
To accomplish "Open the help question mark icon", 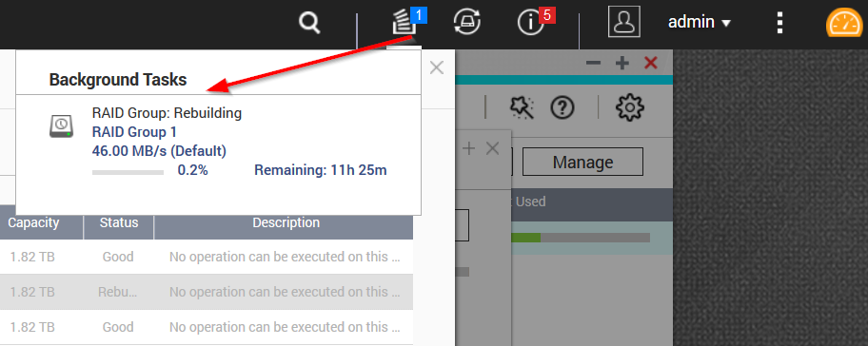I will pos(562,107).
